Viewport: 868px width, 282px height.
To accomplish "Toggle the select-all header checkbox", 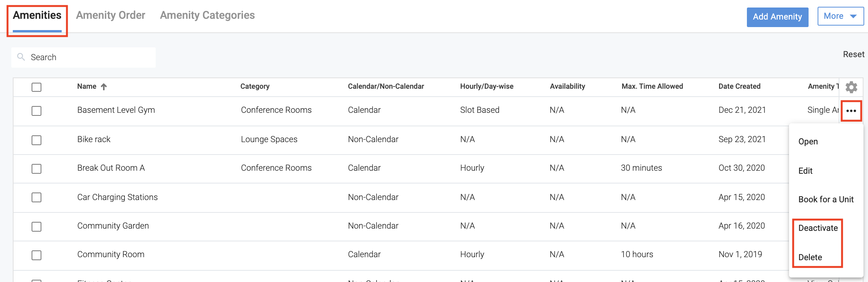I will [x=36, y=87].
